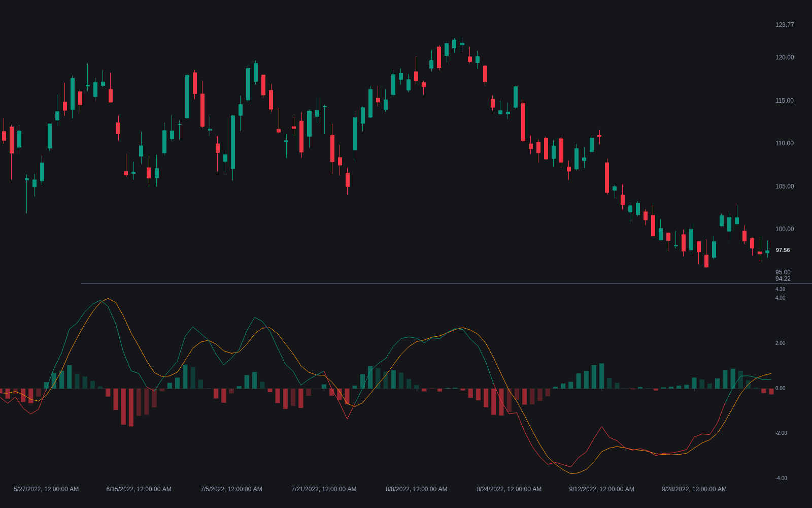Click the 0.00 MACD axis label
The width and height of the screenshot is (812, 508).
coord(780,389)
